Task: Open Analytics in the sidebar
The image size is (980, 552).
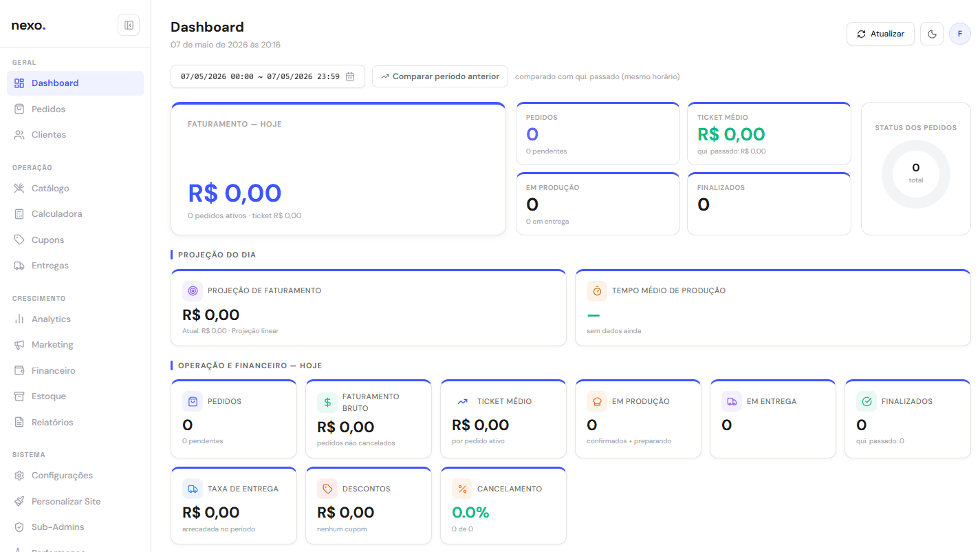Action: point(76,319)
